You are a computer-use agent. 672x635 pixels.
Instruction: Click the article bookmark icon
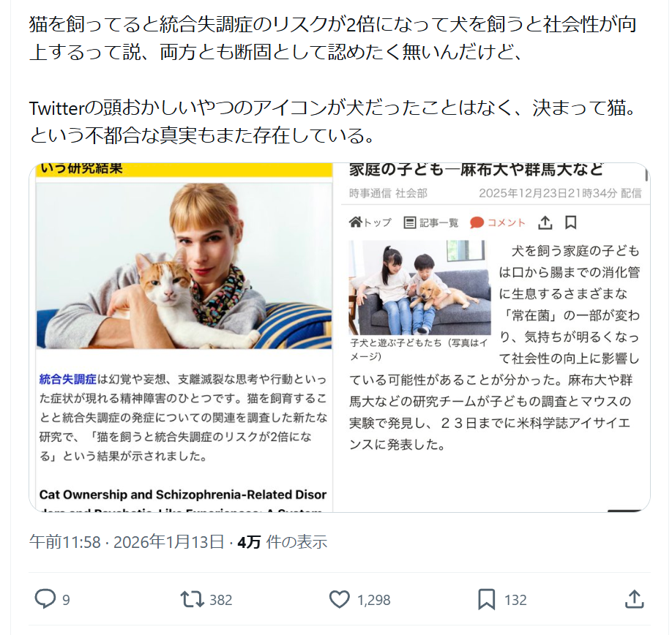[x=570, y=222]
